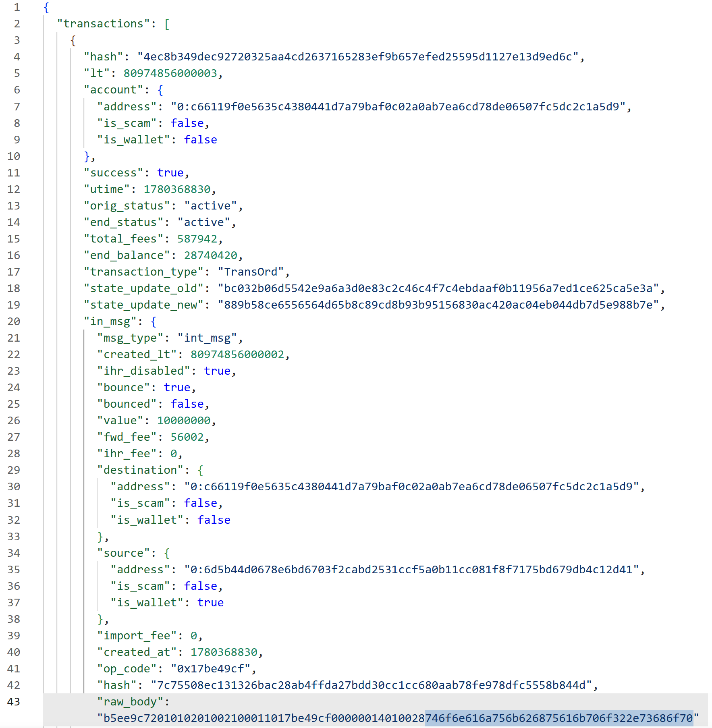Click the op_code value 0x17be49cf
This screenshot has width=712, height=728.
(x=210, y=669)
